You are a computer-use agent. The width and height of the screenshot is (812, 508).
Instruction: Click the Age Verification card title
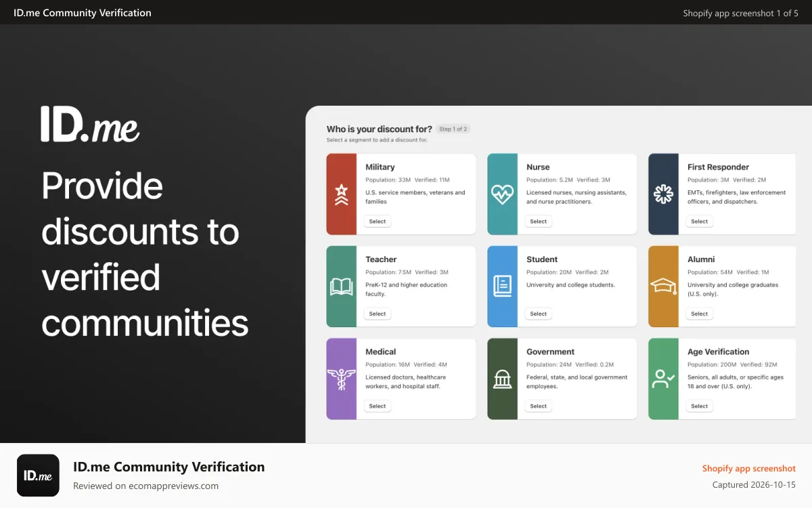coord(719,352)
